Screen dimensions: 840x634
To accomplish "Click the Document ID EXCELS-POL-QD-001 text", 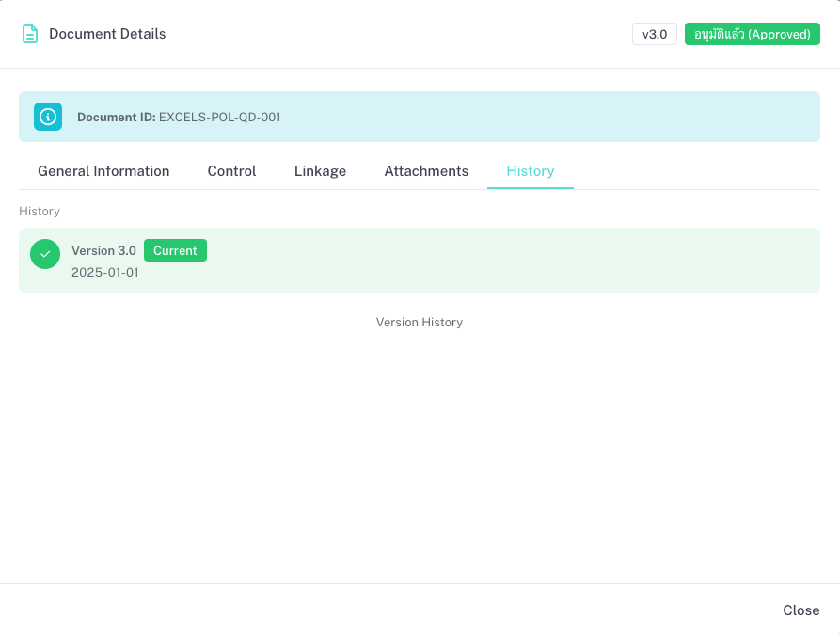I will click(179, 118).
